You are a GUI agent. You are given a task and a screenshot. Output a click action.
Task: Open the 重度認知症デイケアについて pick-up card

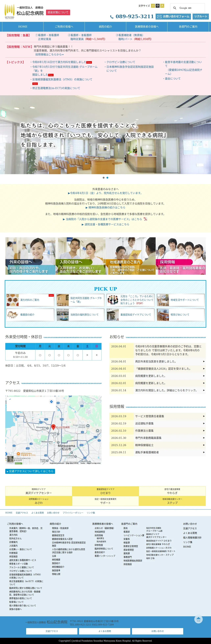[130, 315]
